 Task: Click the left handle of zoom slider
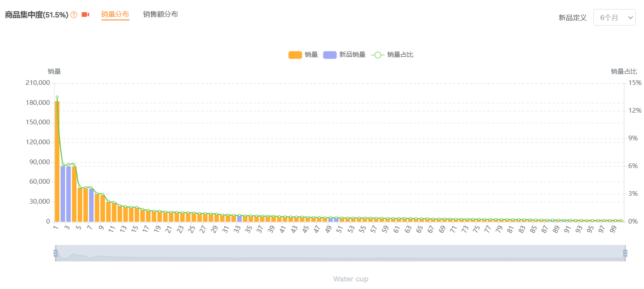pos(55,253)
